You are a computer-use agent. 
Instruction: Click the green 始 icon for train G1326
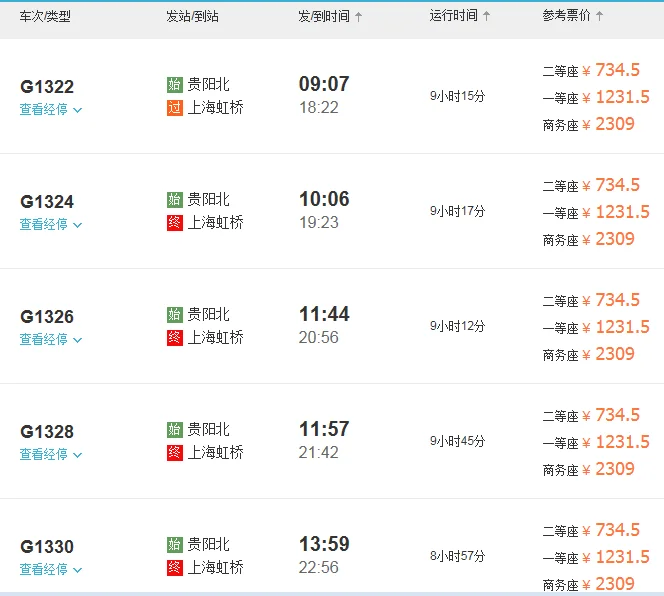tap(175, 315)
